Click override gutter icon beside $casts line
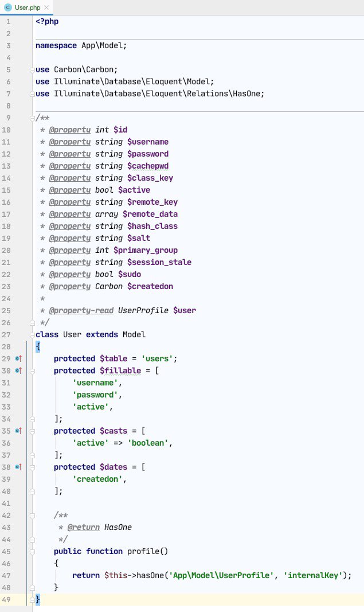Image resolution: width=364 pixels, height=612 pixels. coord(18,431)
